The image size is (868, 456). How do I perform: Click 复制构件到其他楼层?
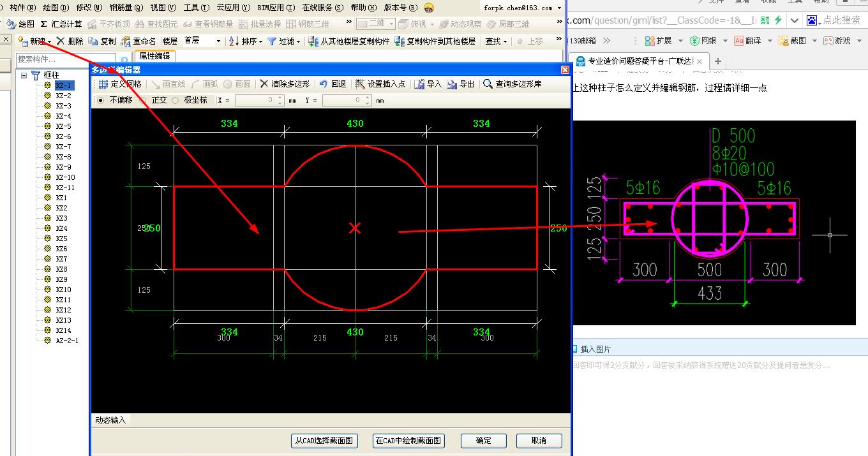tap(435, 41)
